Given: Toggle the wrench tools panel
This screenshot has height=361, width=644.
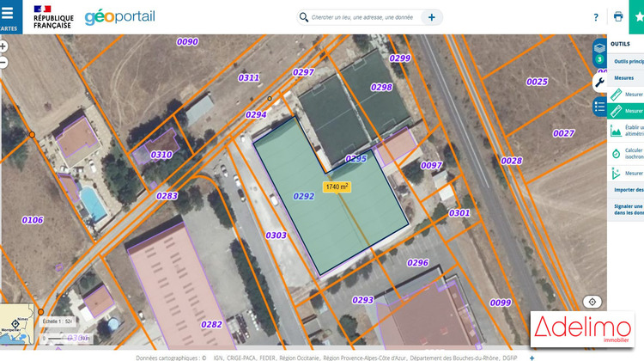Looking at the screenshot, I should (x=599, y=83).
